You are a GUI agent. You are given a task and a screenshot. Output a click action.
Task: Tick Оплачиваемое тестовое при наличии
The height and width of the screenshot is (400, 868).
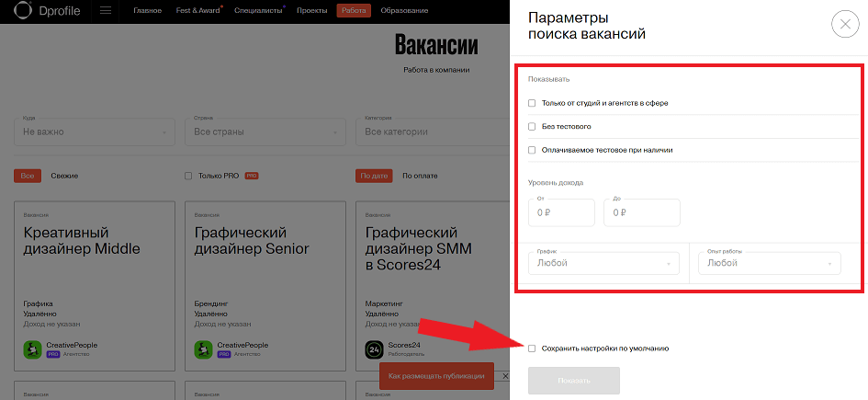coord(532,150)
